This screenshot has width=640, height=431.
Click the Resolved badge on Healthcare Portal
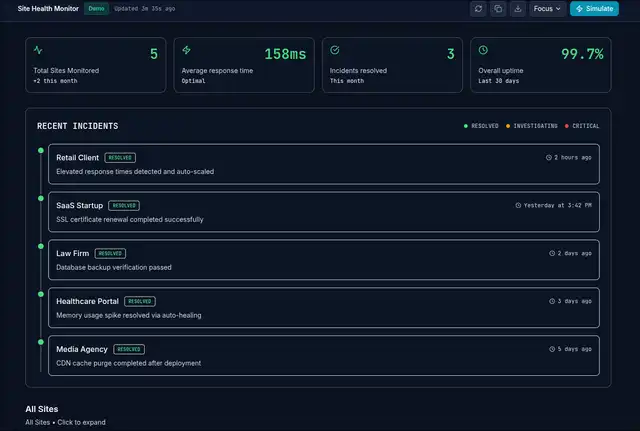click(x=140, y=301)
